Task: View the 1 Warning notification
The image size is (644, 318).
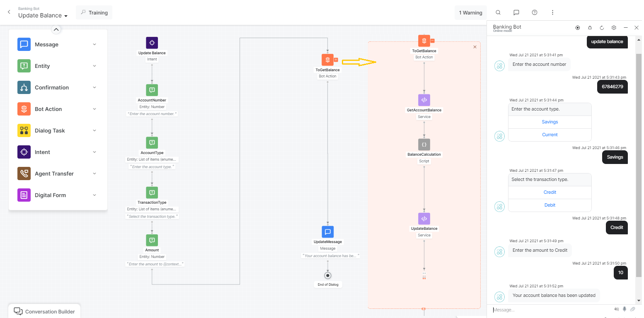Action: click(470, 12)
